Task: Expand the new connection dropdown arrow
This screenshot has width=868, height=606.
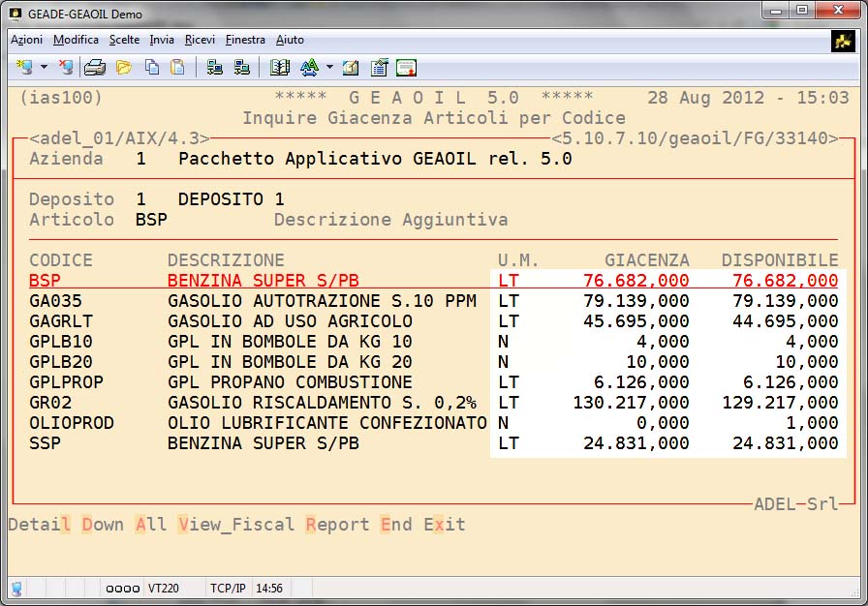Action: (x=45, y=67)
